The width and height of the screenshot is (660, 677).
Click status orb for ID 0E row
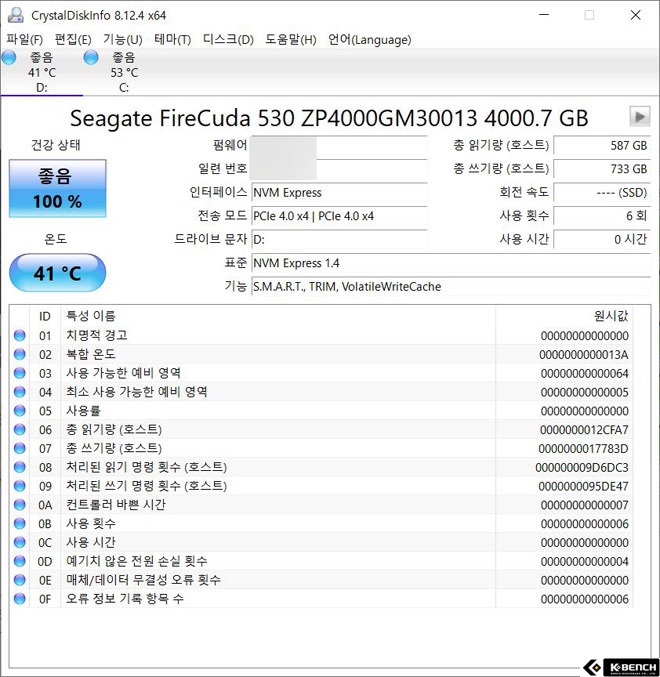tap(19, 580)
